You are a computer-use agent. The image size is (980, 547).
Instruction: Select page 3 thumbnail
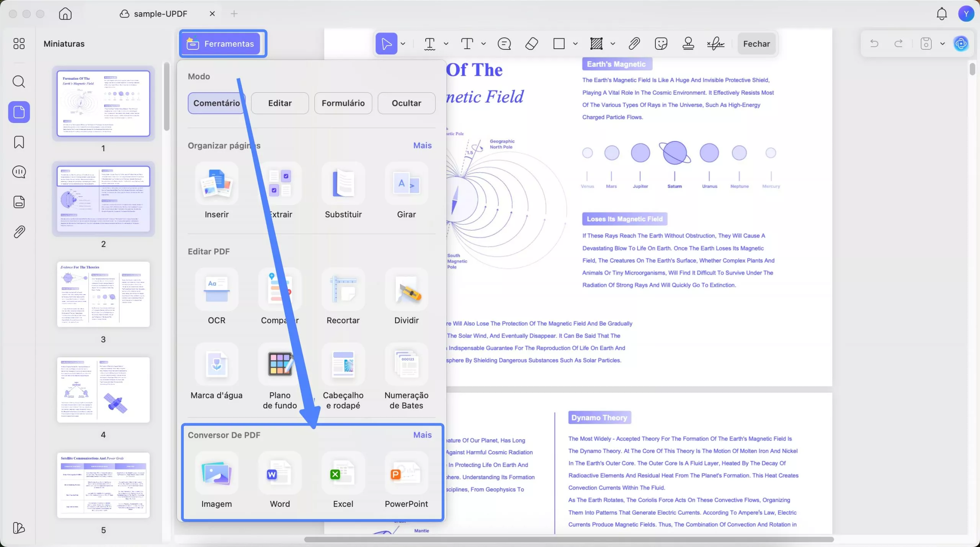(x=103, y=294)
